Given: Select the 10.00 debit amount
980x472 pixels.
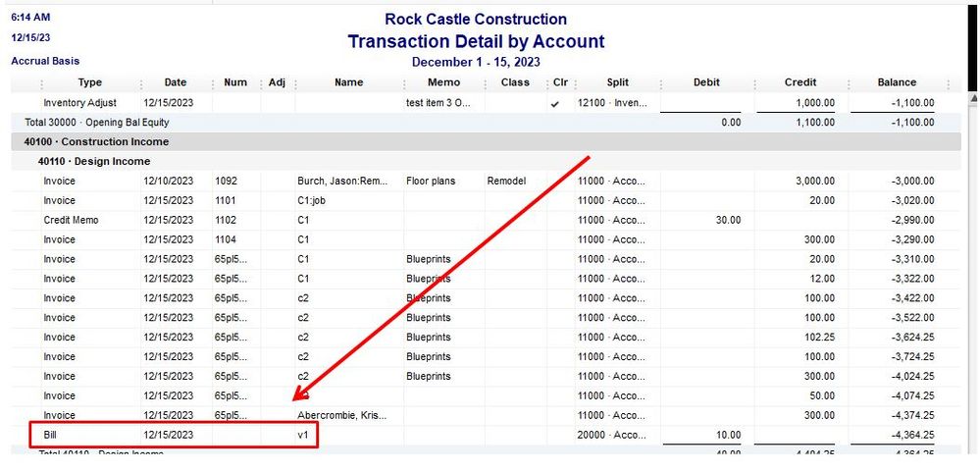Looking at the screenshot, I should 727,435.
